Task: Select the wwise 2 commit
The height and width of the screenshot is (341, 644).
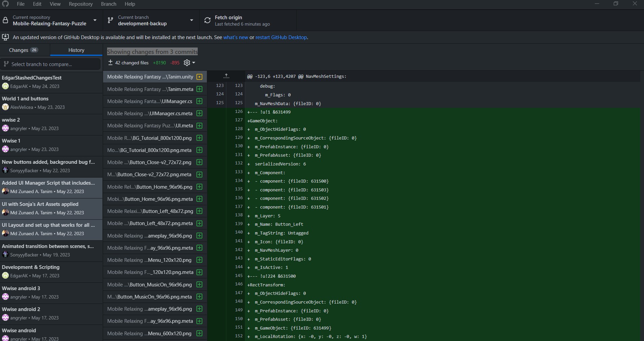Action: click(x=51, y=124)
